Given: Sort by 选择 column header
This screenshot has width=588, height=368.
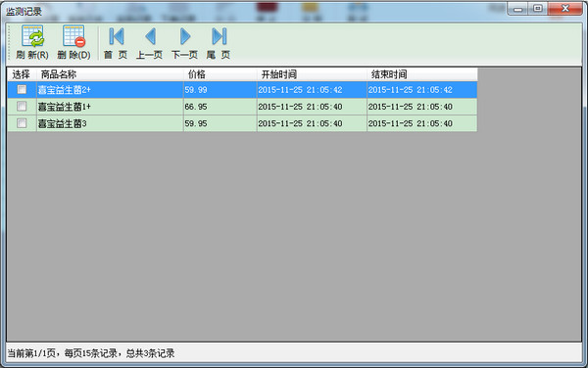Looking at the screenshot, I should (x=22, y=74).
